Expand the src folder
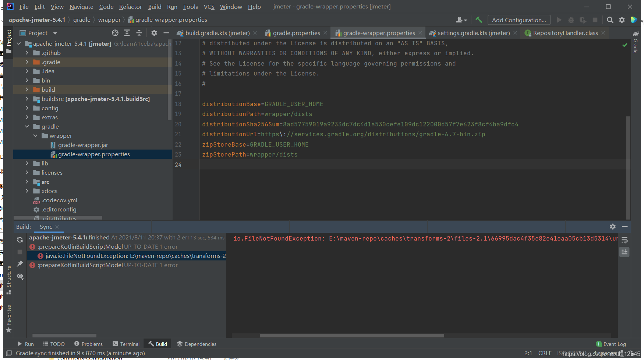 coord(27,182)
